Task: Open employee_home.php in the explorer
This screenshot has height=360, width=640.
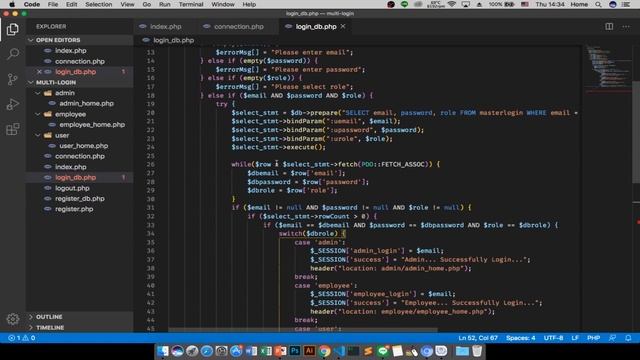Action: point(92,125)
